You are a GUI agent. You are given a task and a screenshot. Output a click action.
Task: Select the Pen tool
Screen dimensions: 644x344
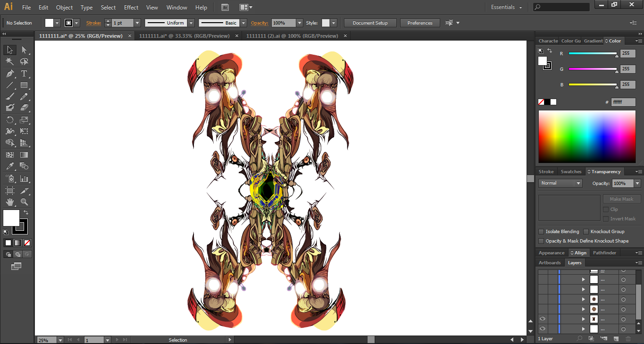click(10, 74)
